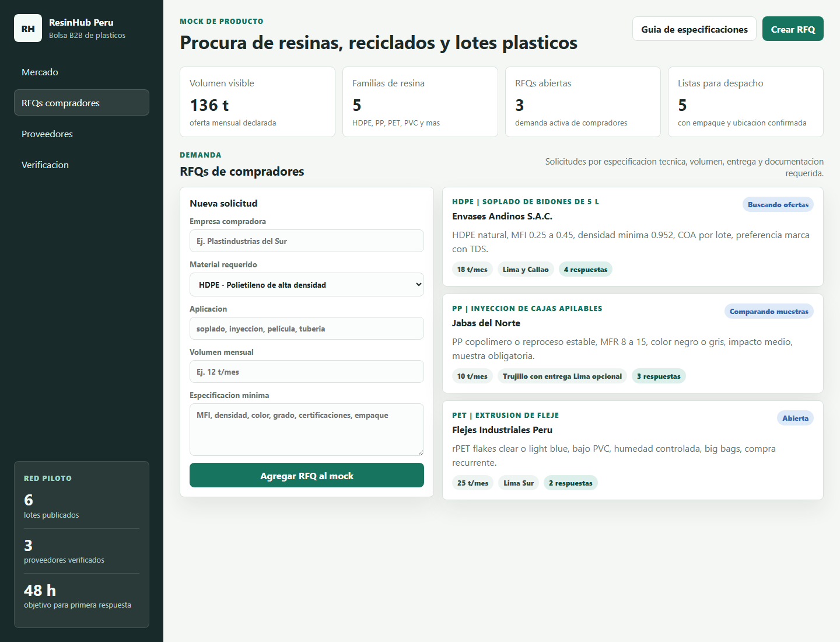Screen dimensions: 840x642
Task: Click the 3 proveedores verificados stat
Action: [x=82, y=551]
